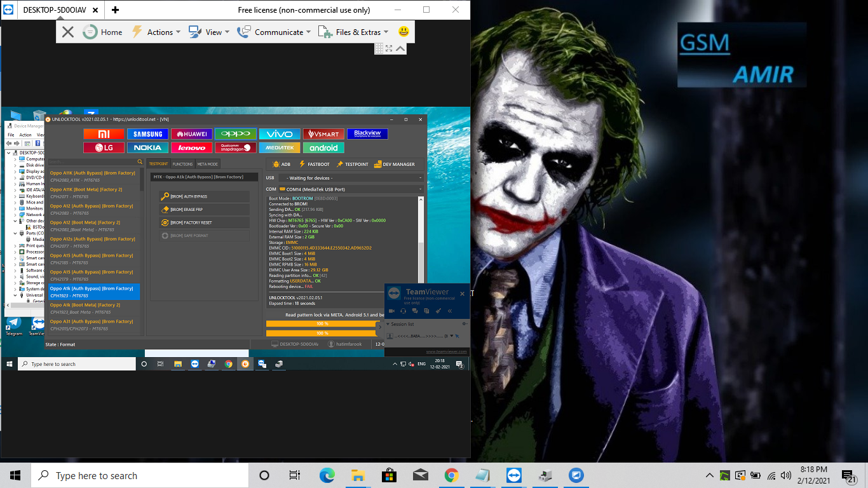Viewport: 868px width, 488px height.
Task: Click the upper 100% progress bar
Action: click(x=322, y=323)
